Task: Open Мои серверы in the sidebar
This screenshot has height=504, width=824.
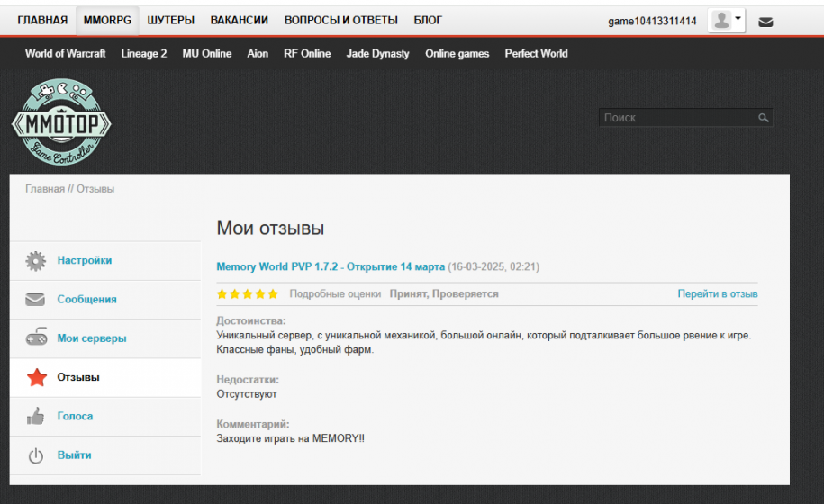Action: 92,338
